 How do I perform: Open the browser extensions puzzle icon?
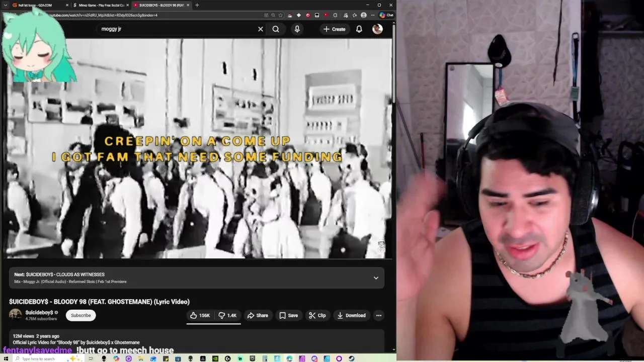[x=335, y=15]
